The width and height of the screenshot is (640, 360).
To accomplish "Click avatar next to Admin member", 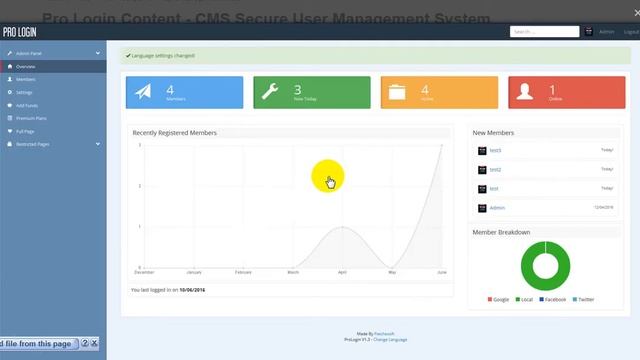I will [482, 208].
